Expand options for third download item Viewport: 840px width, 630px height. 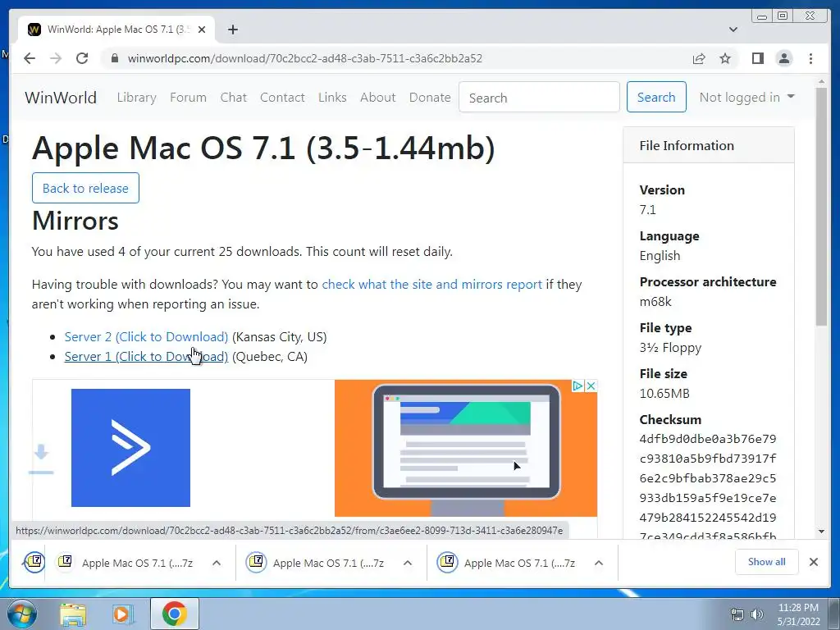click(x=599, y=563)
